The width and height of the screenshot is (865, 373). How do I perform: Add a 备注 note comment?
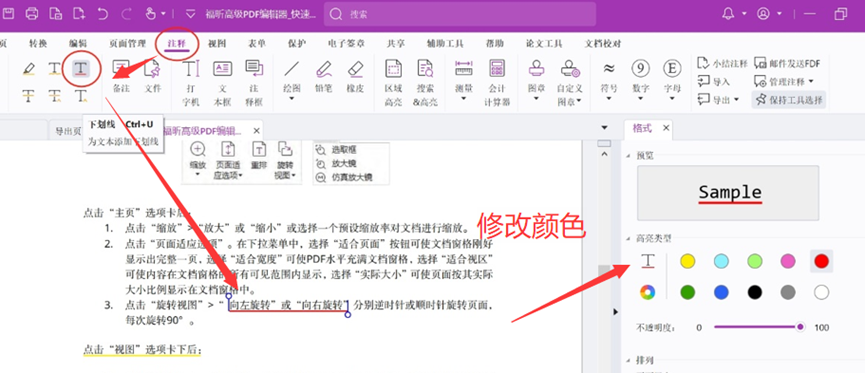(121, 76)
